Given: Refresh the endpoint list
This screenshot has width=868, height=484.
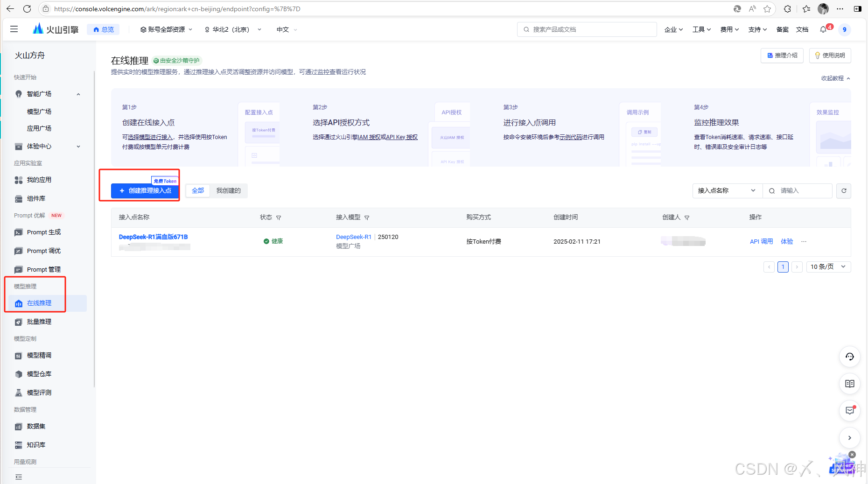Looking at the screenshot, I should pyautogui.click(x=844, y=190).
